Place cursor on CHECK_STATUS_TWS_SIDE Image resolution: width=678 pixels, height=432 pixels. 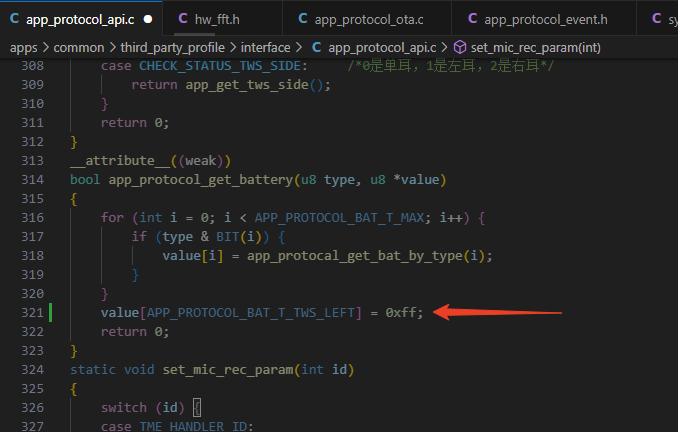[220, 66]
